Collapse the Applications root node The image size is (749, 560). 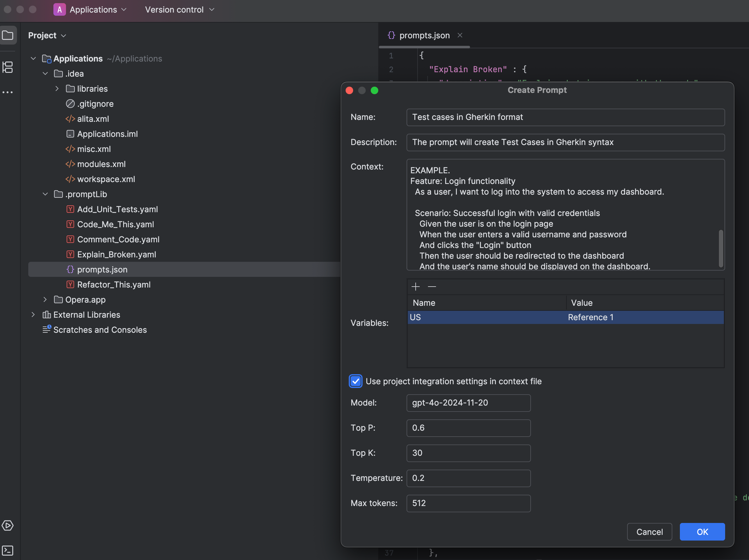click(33, 58)
